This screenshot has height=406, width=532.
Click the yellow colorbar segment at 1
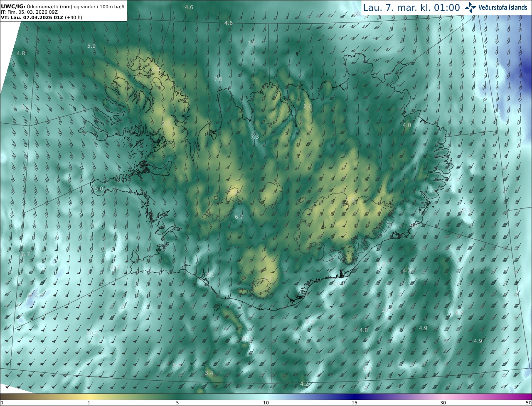point(89,396)
